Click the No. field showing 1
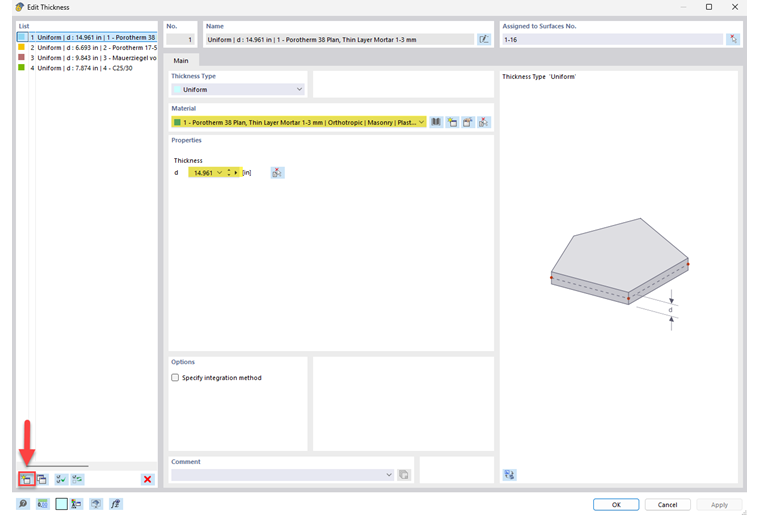 pos(180,40)
